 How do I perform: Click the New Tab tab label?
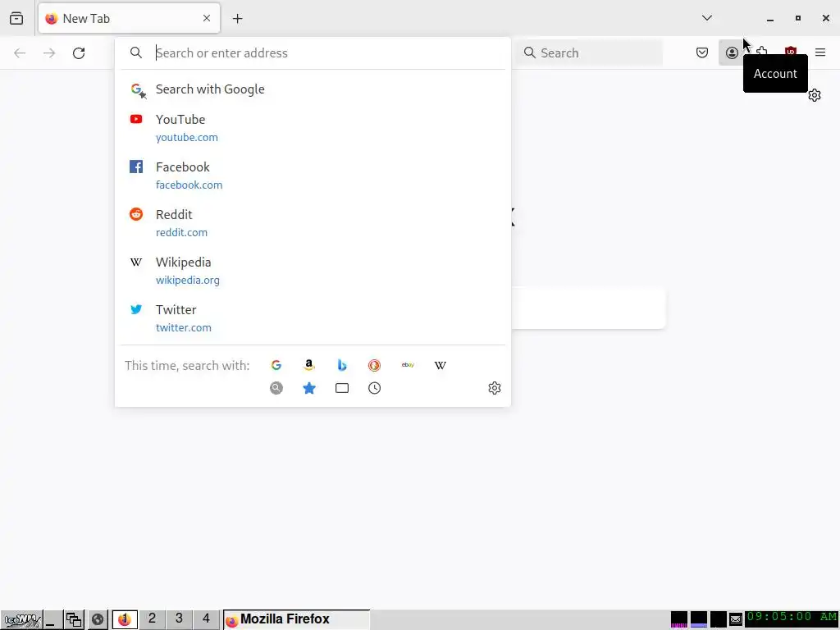coord(86,19)
